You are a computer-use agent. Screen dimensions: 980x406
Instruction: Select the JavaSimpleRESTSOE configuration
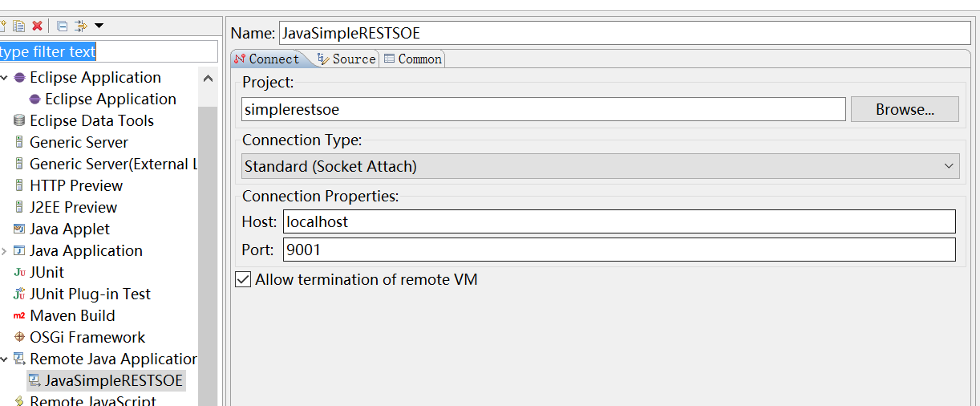[106, 380]
